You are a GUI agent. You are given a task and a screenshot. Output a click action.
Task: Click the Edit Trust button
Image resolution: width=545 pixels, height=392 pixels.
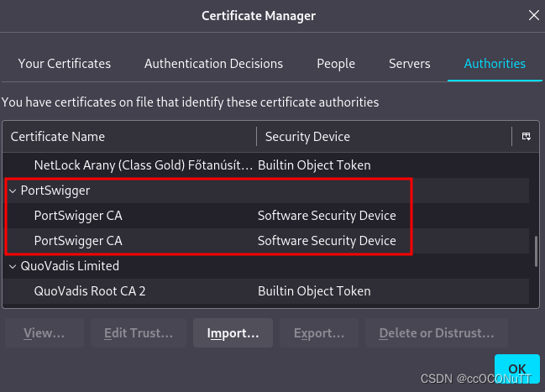coord(139,333)
